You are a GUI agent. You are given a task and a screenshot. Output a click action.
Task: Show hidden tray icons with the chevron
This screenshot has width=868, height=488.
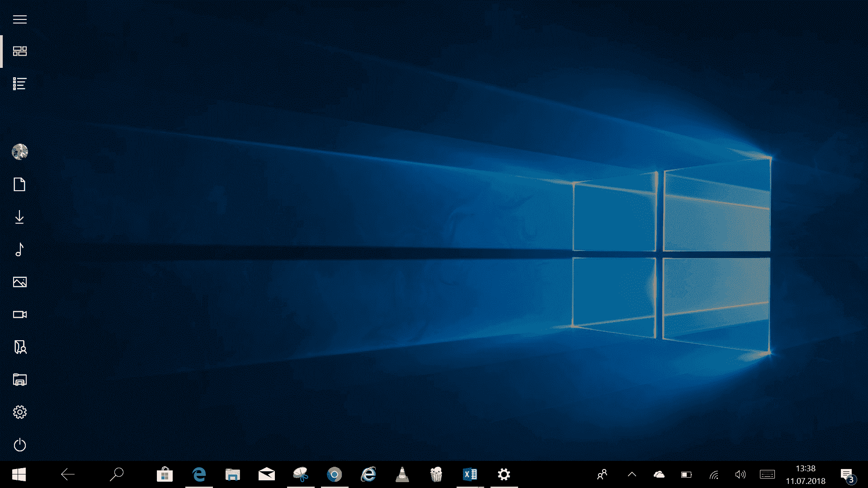632,474
